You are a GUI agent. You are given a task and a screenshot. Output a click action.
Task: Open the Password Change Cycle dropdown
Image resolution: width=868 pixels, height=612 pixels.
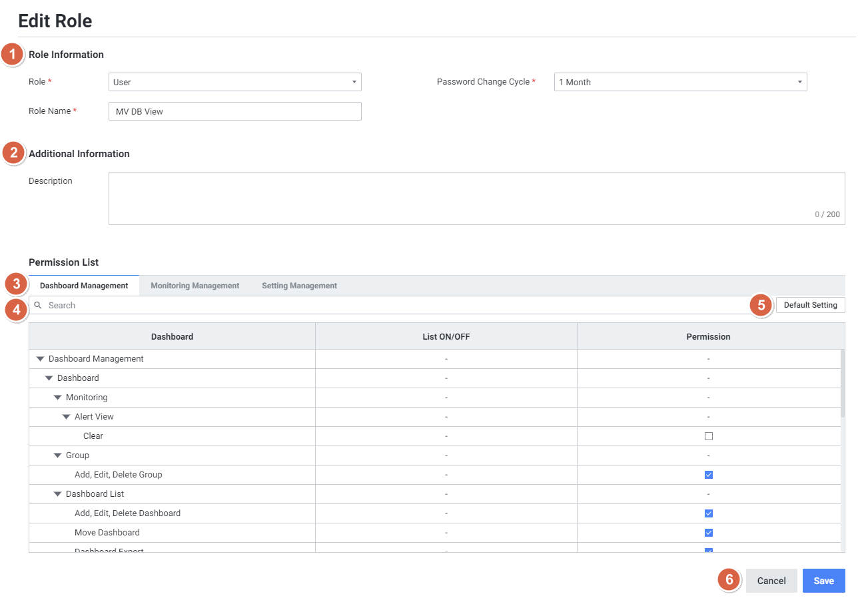[680, 82]
